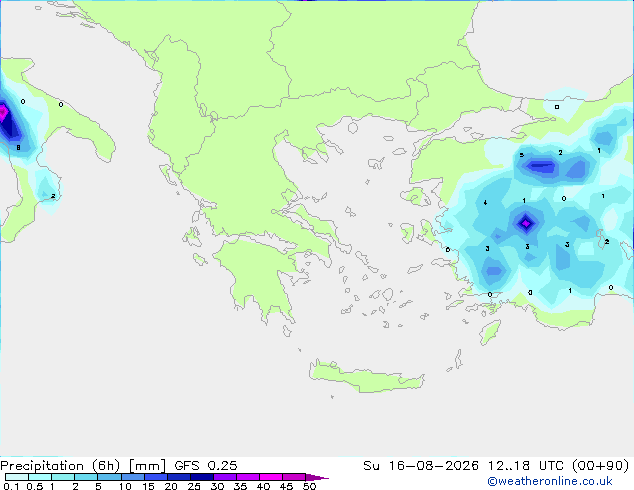
Task: Click the '12..18 UTC' time range
Action: coord(526,466)
